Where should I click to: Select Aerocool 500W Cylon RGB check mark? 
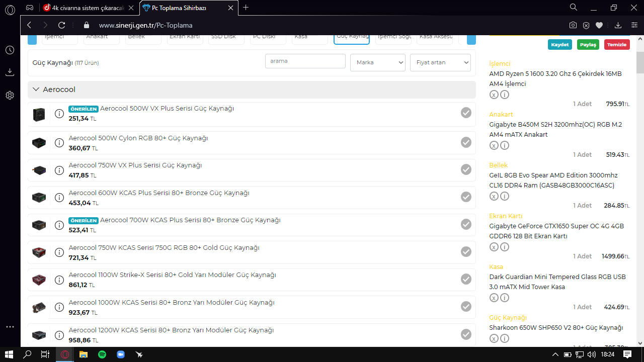tap(466, 142)
